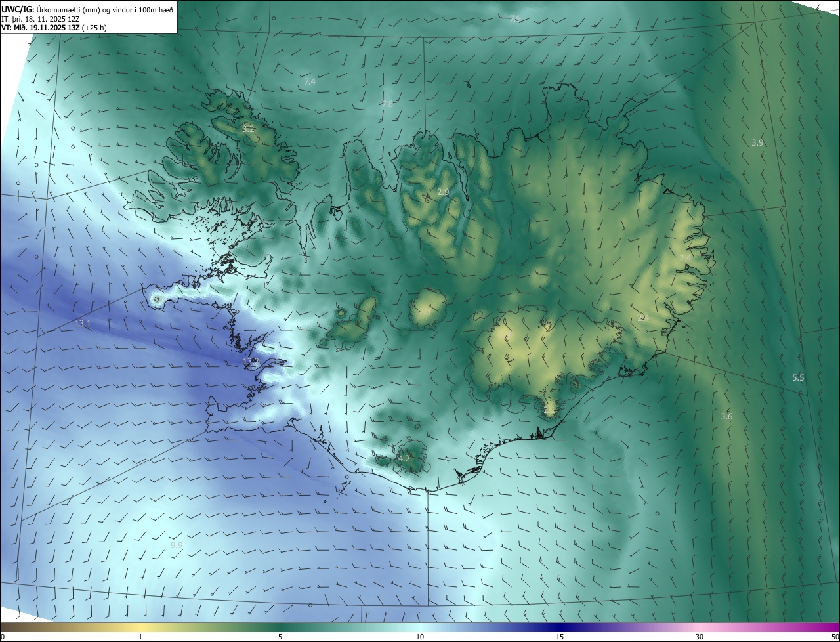
Task: Click the init time line "IT: þri. 18. 11. 2025 12Z"
Action: coord(41,18)
